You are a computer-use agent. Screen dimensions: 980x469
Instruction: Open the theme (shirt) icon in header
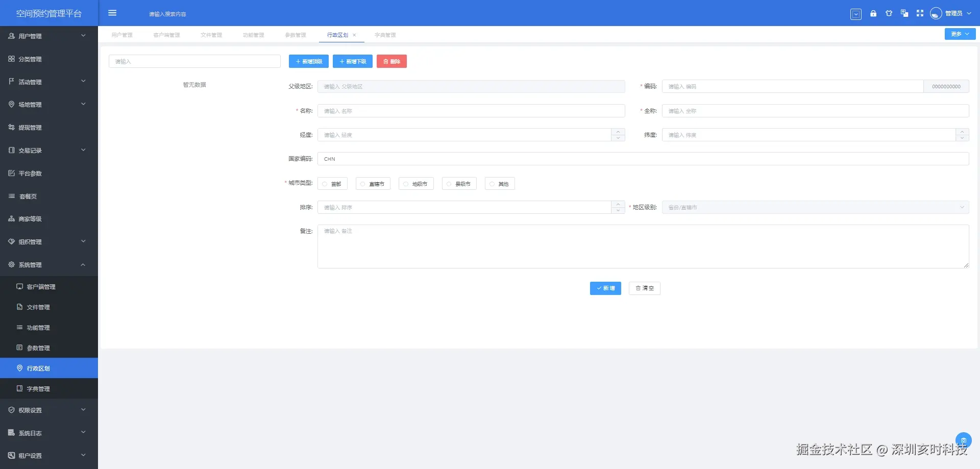[889, 13]
